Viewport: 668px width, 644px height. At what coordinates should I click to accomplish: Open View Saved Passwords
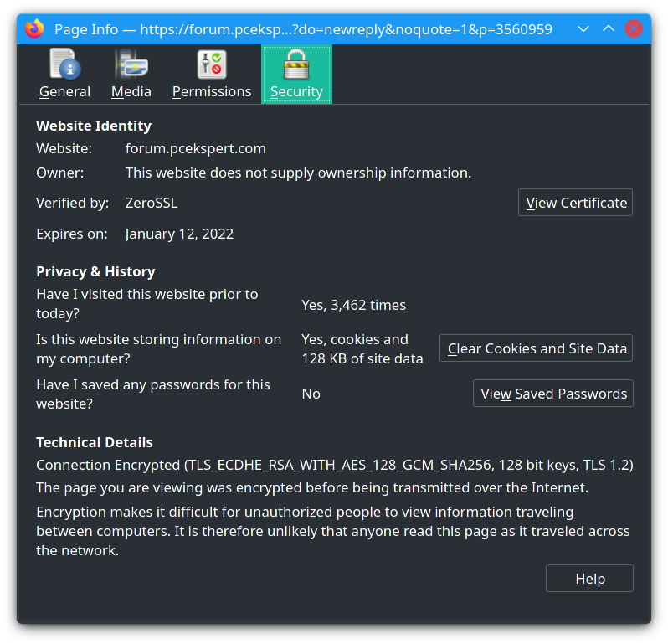(x=553, y=394)
